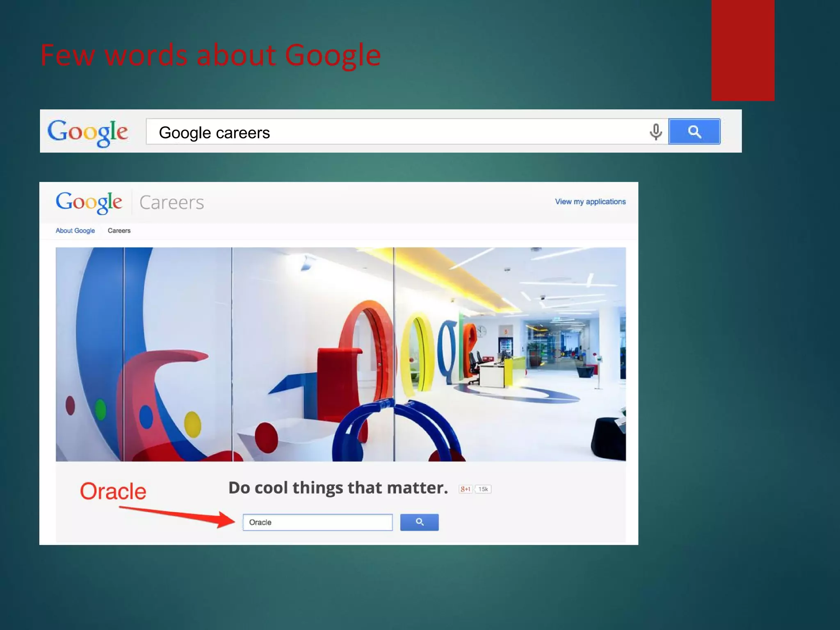This screenshot has width=840, height=630.
Task: Click the 'Few words about Google' slide title
Action: pos(210,55)
